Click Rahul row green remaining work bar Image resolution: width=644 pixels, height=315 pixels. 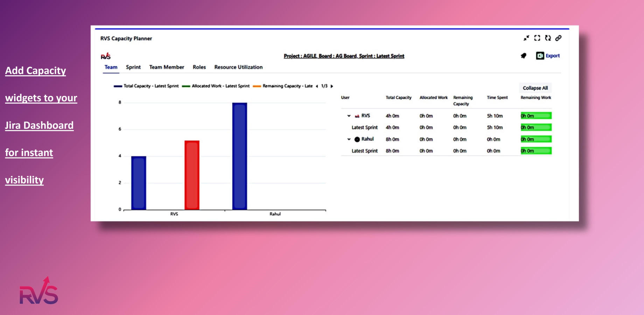536,139
